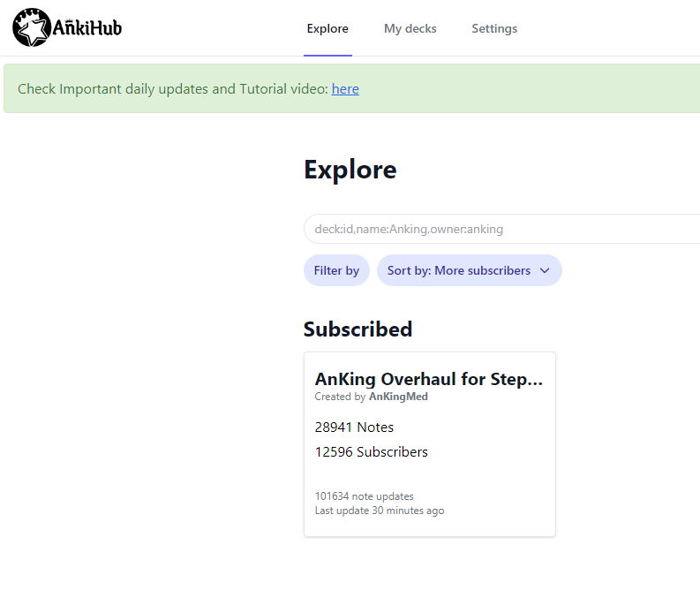Image resolution: width=700 pixels, height=590 pixels.
Task: Go to the Settings tab
Action: [x=494, y=28]
